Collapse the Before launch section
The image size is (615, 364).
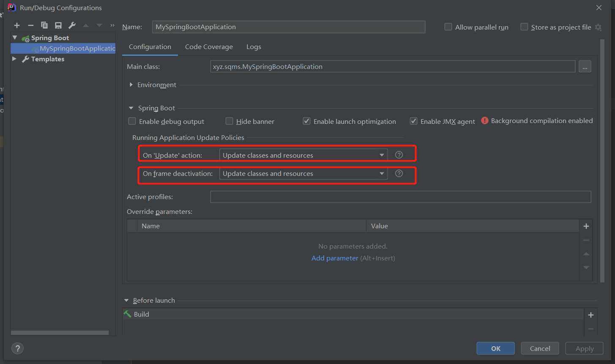(x=126, y=301)
